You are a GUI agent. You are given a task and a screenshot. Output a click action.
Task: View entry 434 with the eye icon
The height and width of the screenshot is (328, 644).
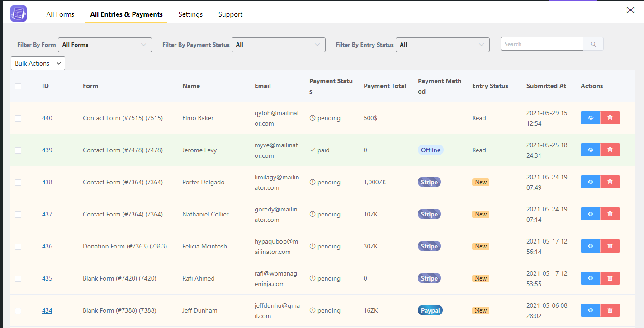coord(590,310)
